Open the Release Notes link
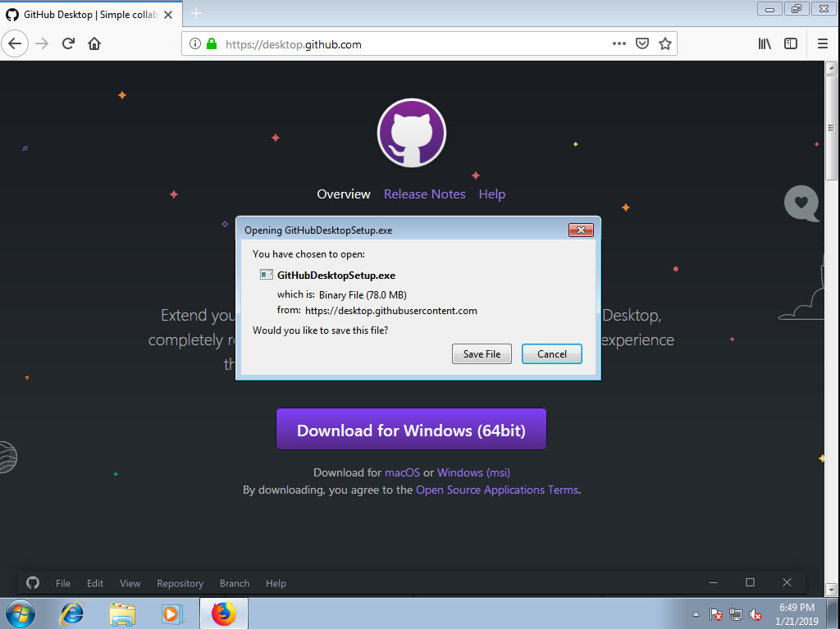Image resolution: width=840 pixels, height=629 pixels. coord(425,194)
